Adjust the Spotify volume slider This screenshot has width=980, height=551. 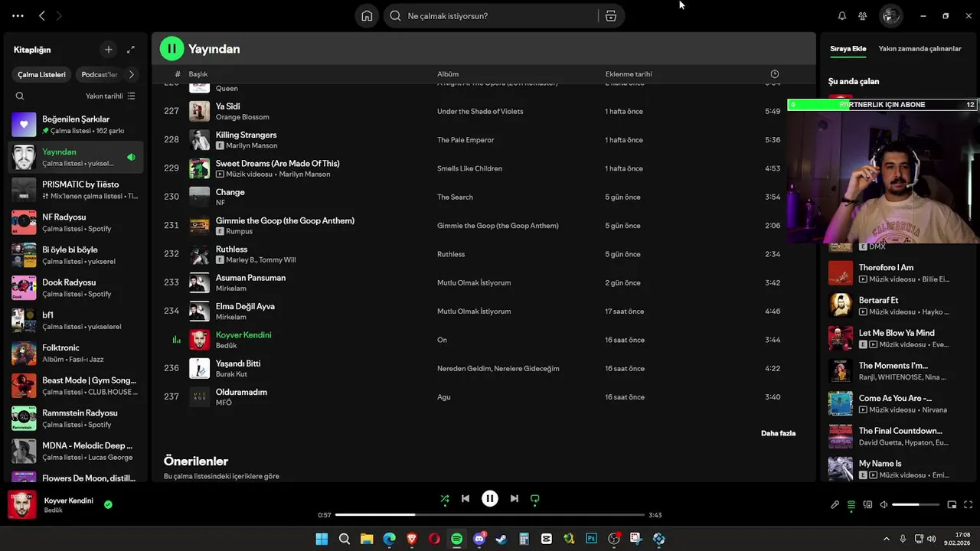click(916, 505)
